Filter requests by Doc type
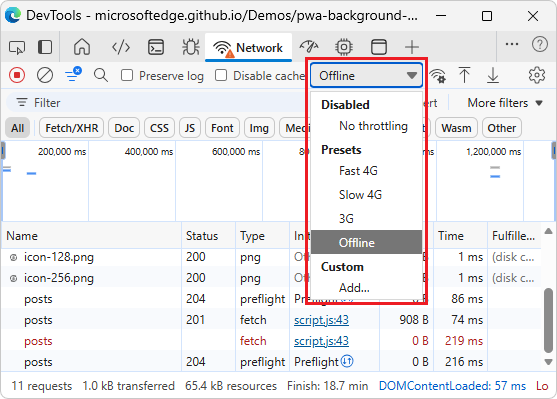Screen dimensions: 557x399 click(124, 128)
